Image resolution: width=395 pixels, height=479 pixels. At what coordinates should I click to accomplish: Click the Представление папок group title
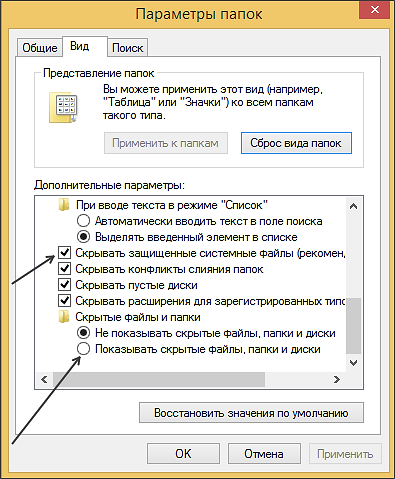(x=99, y=73)
